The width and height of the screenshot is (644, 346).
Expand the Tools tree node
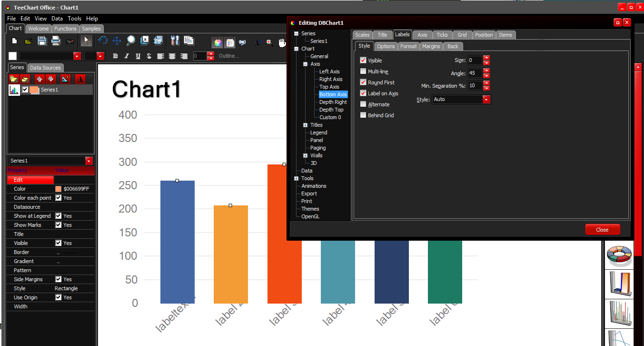tap(297, 178)
